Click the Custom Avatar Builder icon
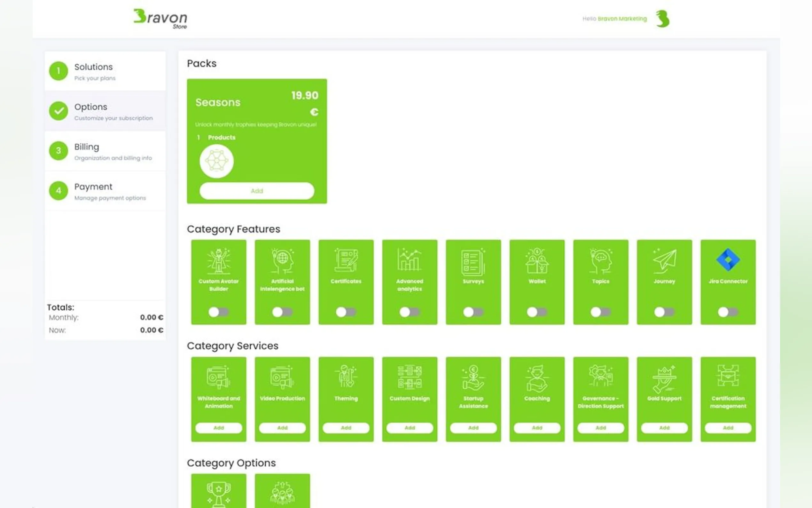This screenshot has height=508, width=812. (x=219, y=261)
